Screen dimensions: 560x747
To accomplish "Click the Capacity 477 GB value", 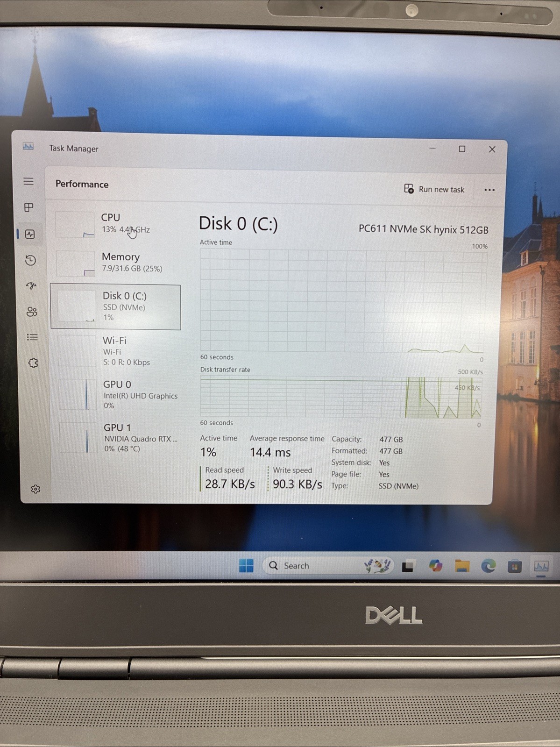I will point(391,440).
